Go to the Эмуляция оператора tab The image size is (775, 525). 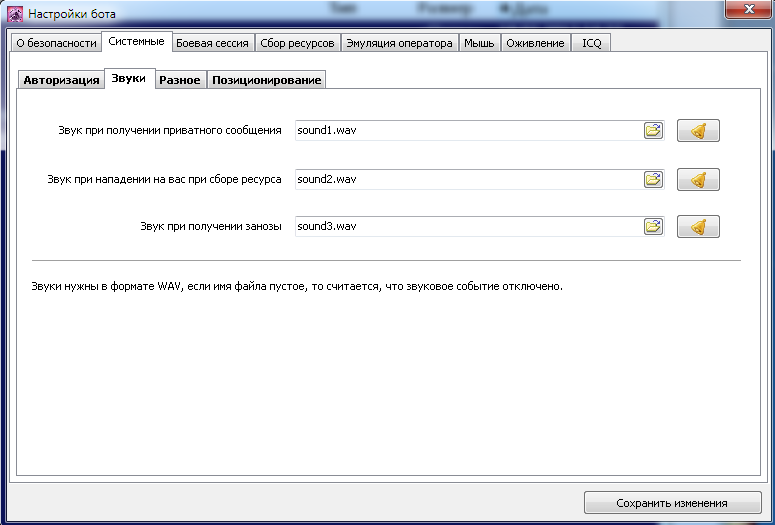(399, 43)
